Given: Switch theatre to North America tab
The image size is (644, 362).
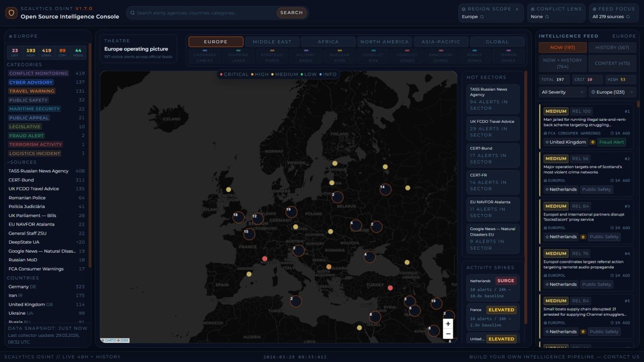Looking at the screenshot, I should [x=384, y=42].
